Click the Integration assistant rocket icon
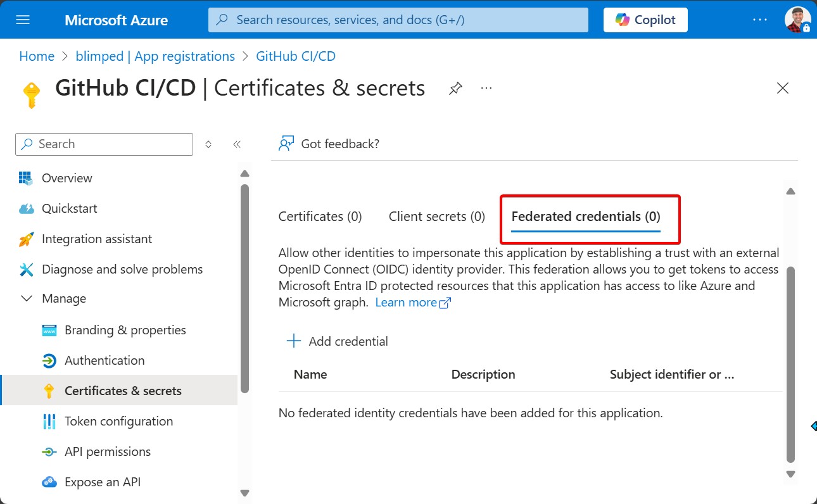This screenshot has height=504, width=817. [26, 239]
